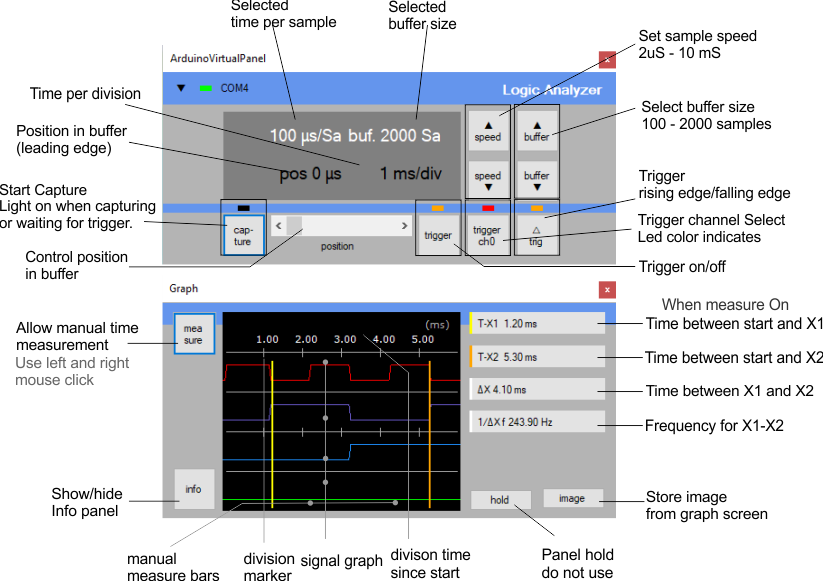This screenshot has width=823, height=581.
Task: Click the buf. 2000 Sa display text
Action: click(394, 135)
